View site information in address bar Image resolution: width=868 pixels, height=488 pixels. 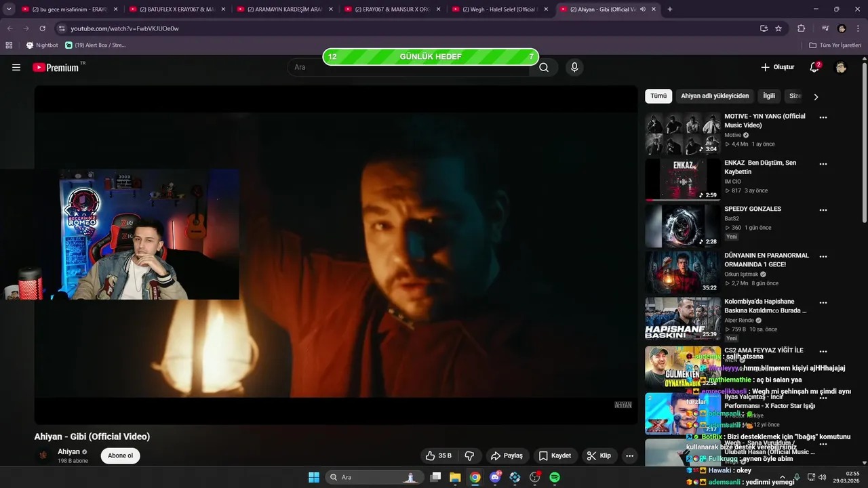pos(62,28)
